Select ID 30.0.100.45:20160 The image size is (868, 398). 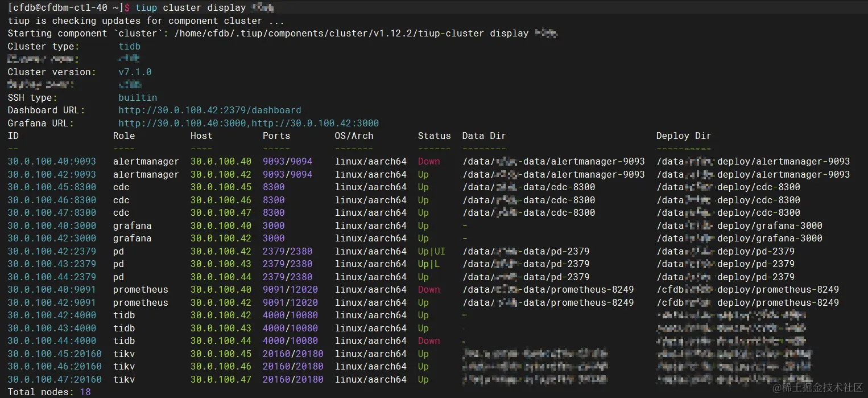(55, 354)
